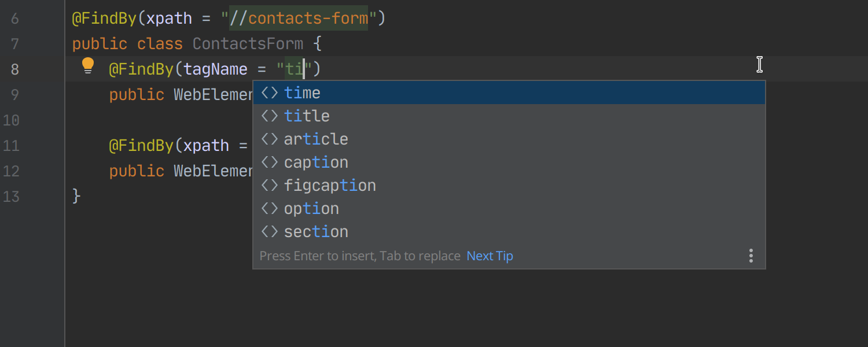Click the tag icon beside figcaption
868x347 pixels.
tap(270, 185)
